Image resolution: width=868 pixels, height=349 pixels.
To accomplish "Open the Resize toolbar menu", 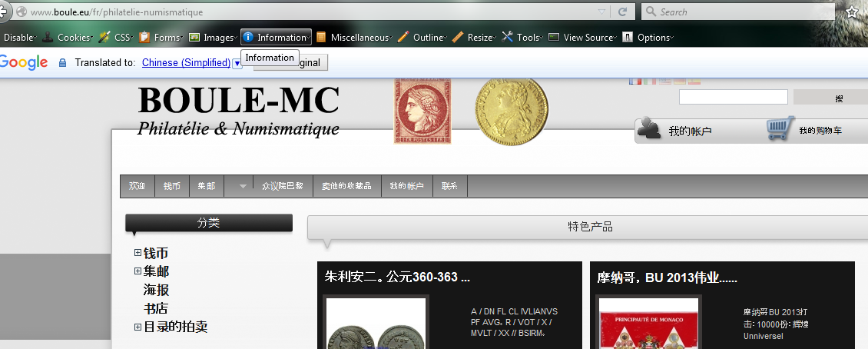I will [475, 37].
